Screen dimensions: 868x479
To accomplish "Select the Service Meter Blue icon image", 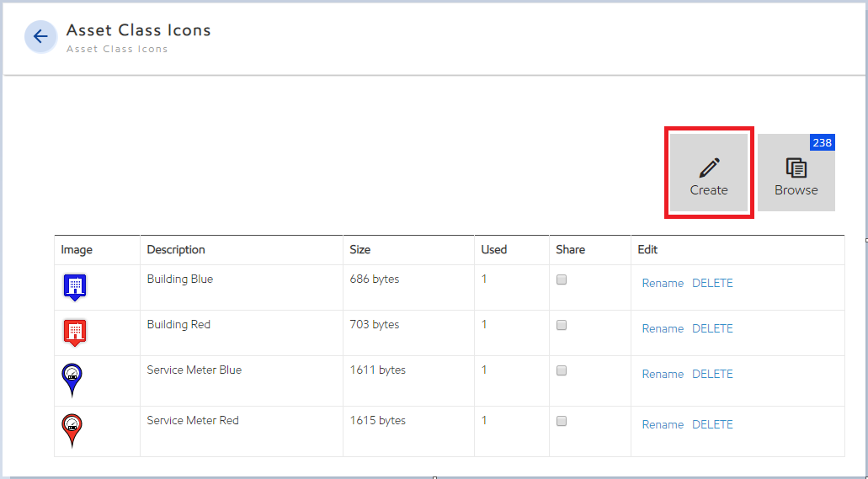I will 72,380.
